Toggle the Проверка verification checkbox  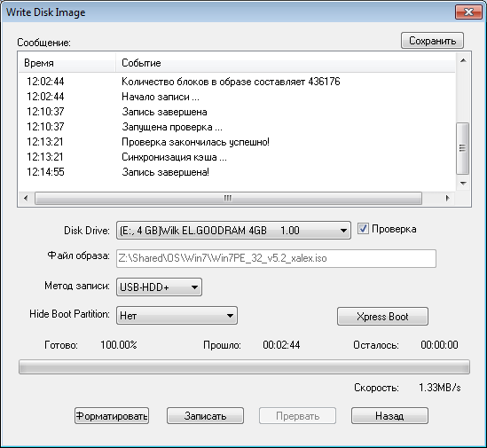pos(363,229)
